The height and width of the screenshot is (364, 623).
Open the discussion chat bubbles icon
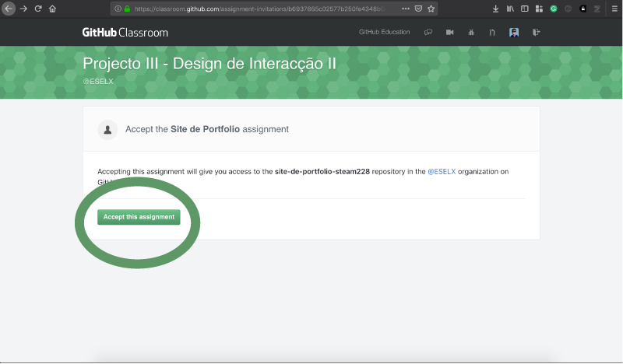[x=428, y=32]
